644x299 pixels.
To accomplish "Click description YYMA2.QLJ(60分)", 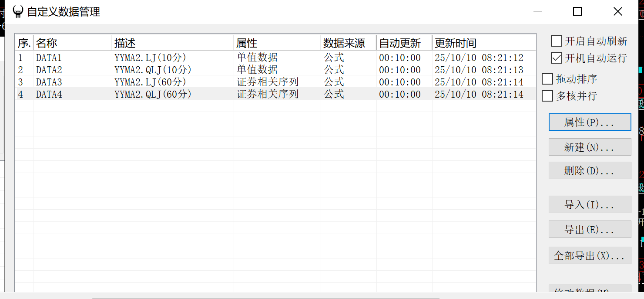I will point(153,94).
